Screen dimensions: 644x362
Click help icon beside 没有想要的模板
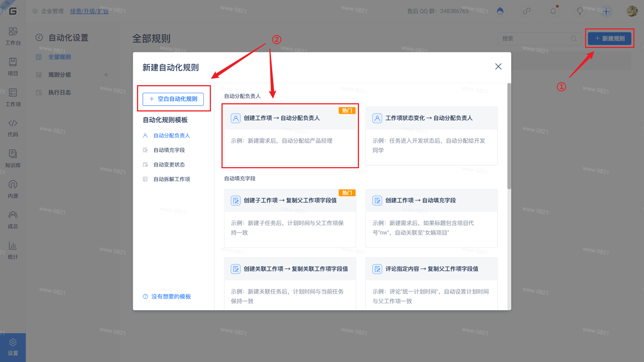[x=145, y=297]
